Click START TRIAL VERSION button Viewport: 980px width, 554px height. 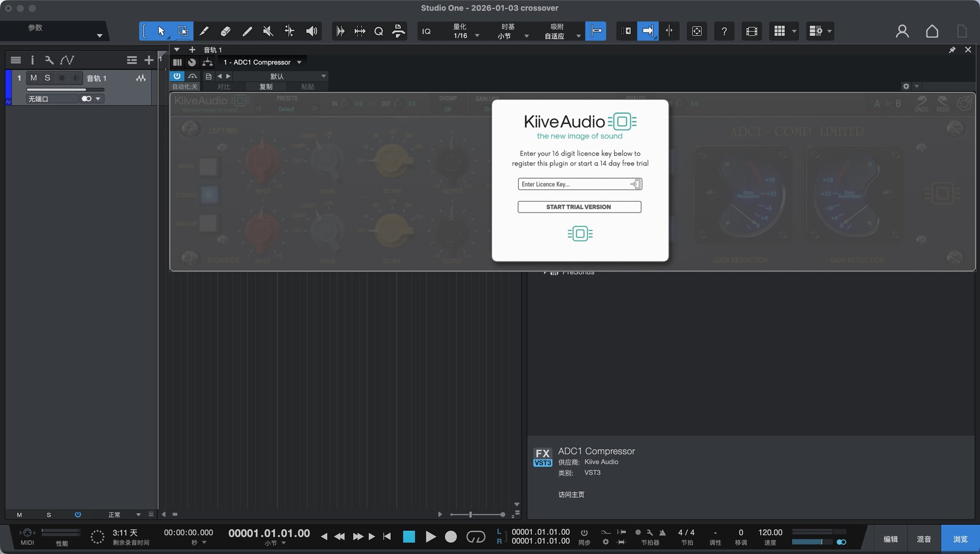tap(579, 207)
